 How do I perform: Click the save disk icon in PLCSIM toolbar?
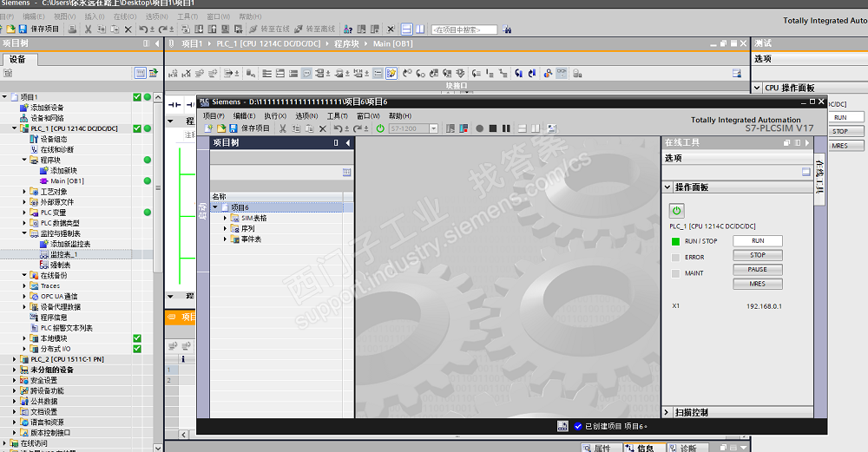tap(233, 128)
